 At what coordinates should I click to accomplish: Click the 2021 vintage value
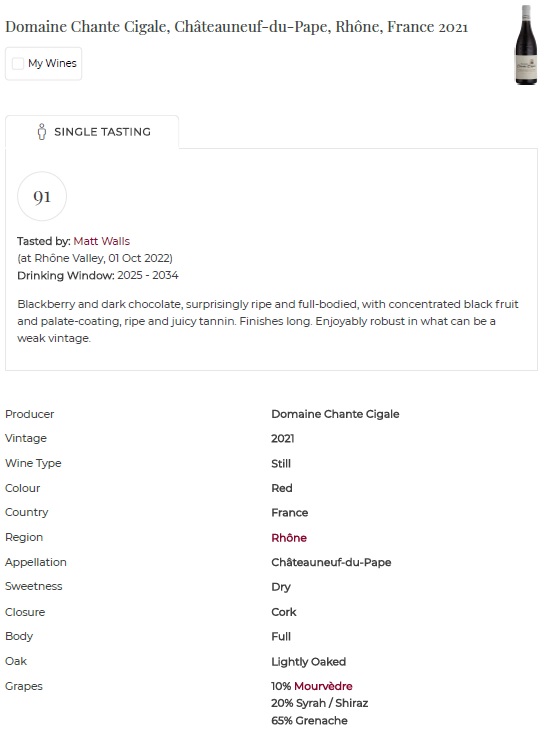point(282,439)
